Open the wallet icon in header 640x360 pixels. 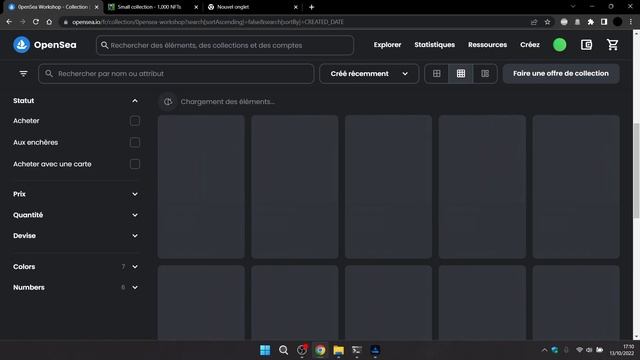pyautogui.click(x=586, y=45)
